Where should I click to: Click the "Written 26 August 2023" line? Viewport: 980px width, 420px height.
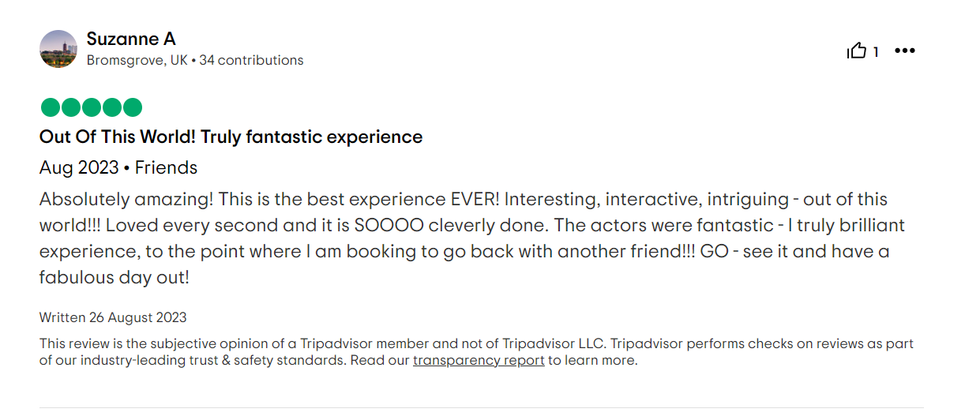coord(113,317)
